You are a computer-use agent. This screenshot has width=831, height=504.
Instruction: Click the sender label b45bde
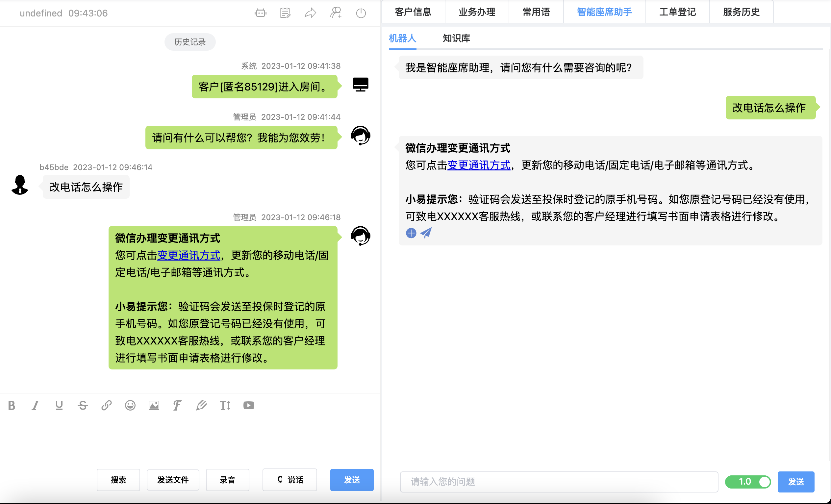(54, 167)
